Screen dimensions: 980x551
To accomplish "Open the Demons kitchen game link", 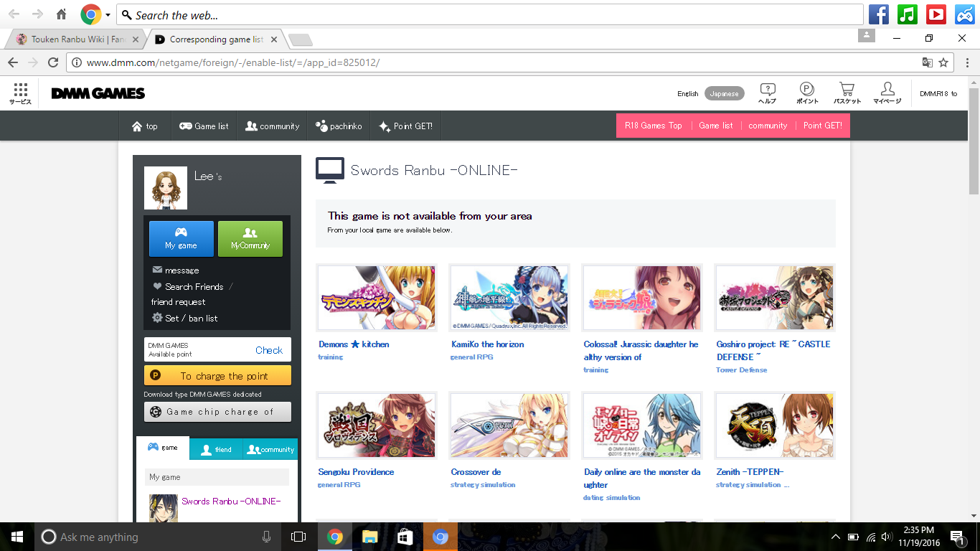I will coord(354,344).
